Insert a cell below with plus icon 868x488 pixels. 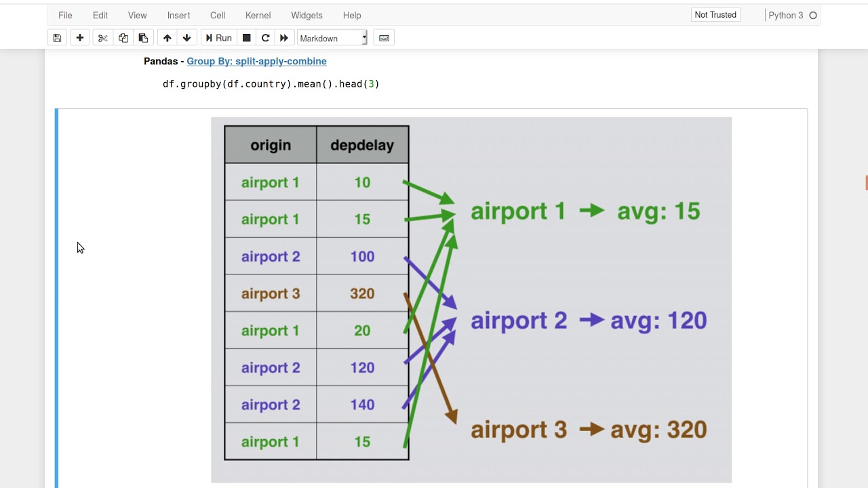(x=80, y=38)
